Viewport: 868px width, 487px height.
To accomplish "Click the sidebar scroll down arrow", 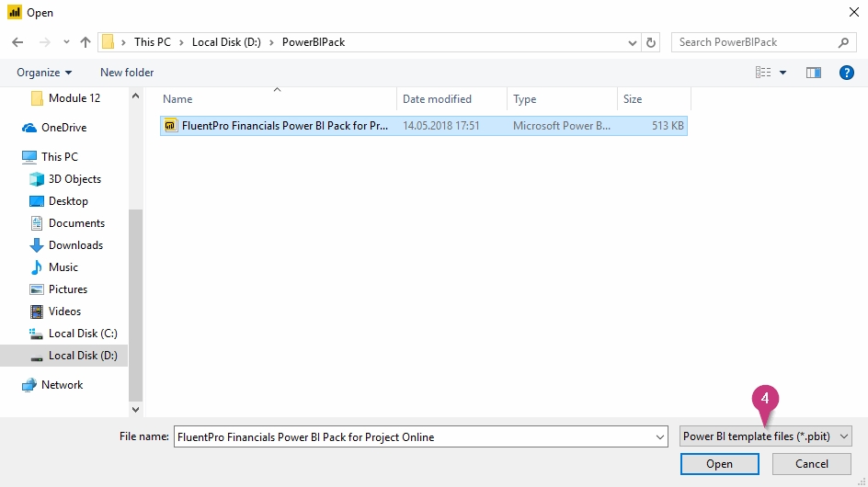I will [136, 410].
